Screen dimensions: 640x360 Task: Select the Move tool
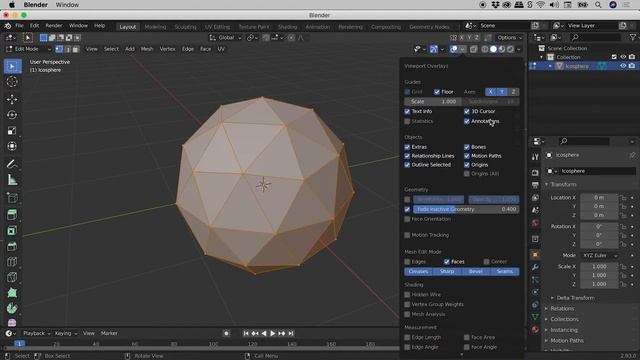click(12, 99)
